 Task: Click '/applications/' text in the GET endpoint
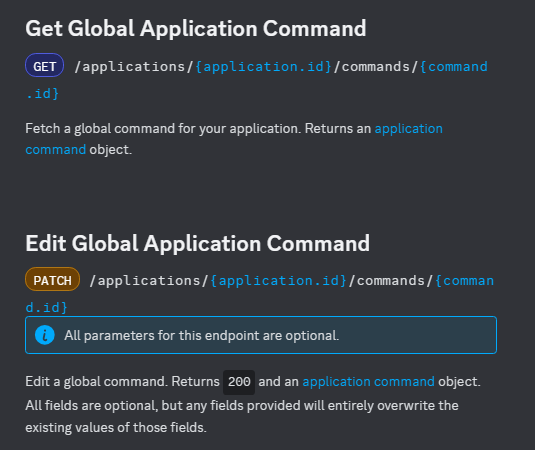click(134, 67)
